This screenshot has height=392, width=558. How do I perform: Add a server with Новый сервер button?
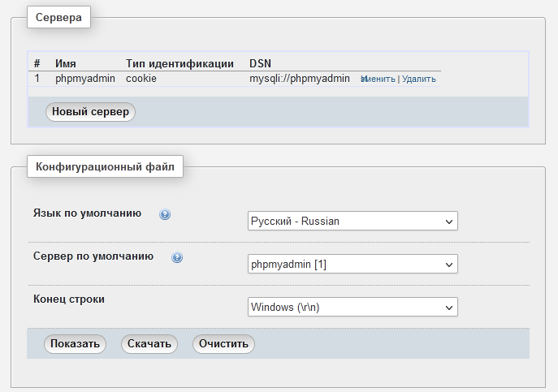tap(90, 112)
